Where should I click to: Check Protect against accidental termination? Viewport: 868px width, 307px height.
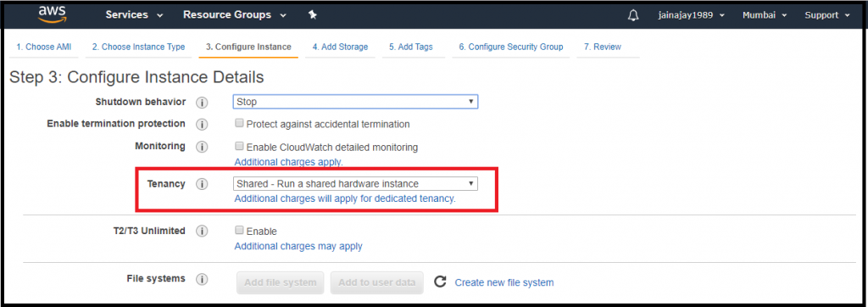click(x=239, y=123)
